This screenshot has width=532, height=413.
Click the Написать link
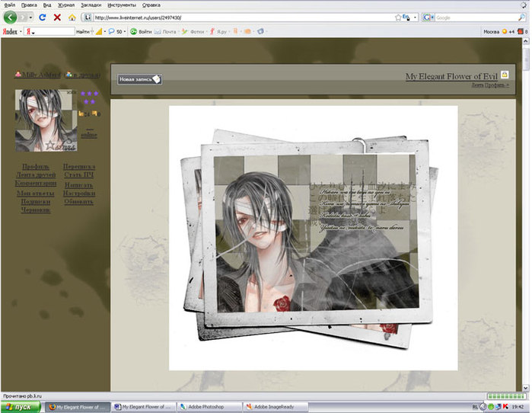78,185
